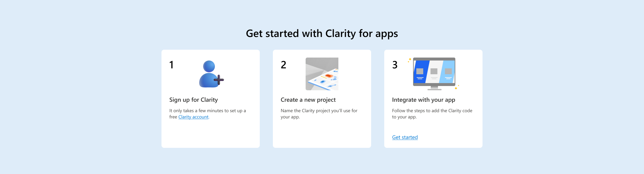The width and height of the screenshot is (644, 174).
Task: Click the "It only takes a few minutes" text
Action: coord(207,111)
